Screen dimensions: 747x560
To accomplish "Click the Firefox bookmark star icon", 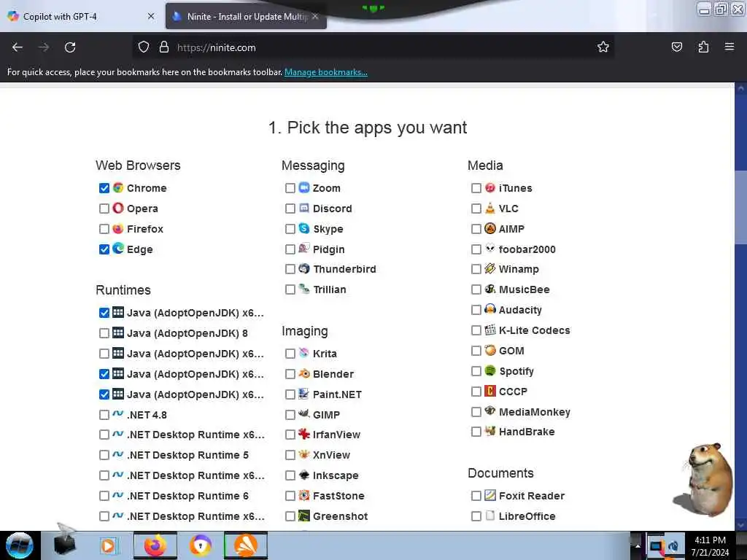I will [603, 47].
